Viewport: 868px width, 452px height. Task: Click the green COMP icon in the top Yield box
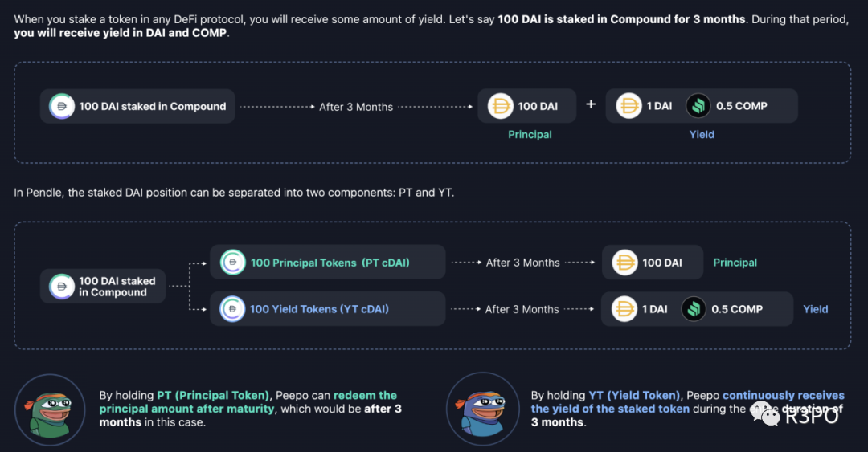pyautogui.click(x=698, y=106)
